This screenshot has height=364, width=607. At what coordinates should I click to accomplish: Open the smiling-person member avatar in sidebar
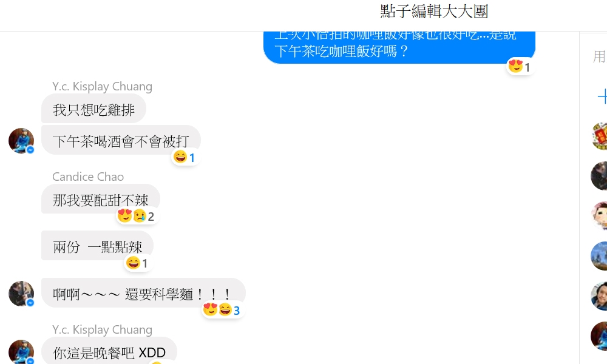coord(599,296)
